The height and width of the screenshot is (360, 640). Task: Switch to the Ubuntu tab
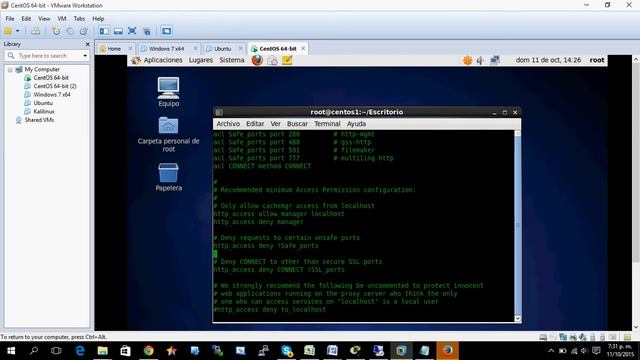[x=222, y=49]
